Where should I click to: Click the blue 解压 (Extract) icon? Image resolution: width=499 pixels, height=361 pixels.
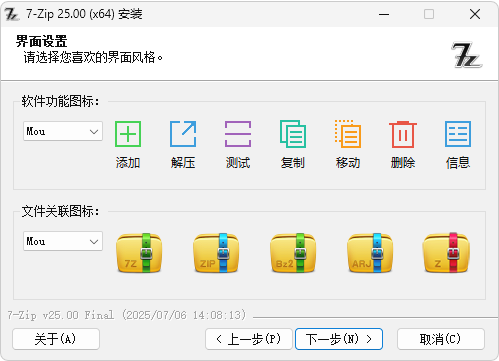click(x=183, y=134)
